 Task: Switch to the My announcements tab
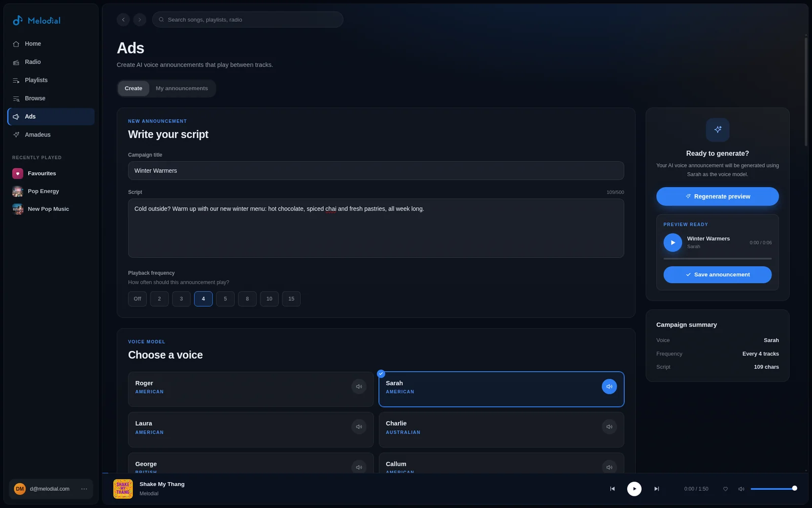pyautogui.click(x=182, y=88)
